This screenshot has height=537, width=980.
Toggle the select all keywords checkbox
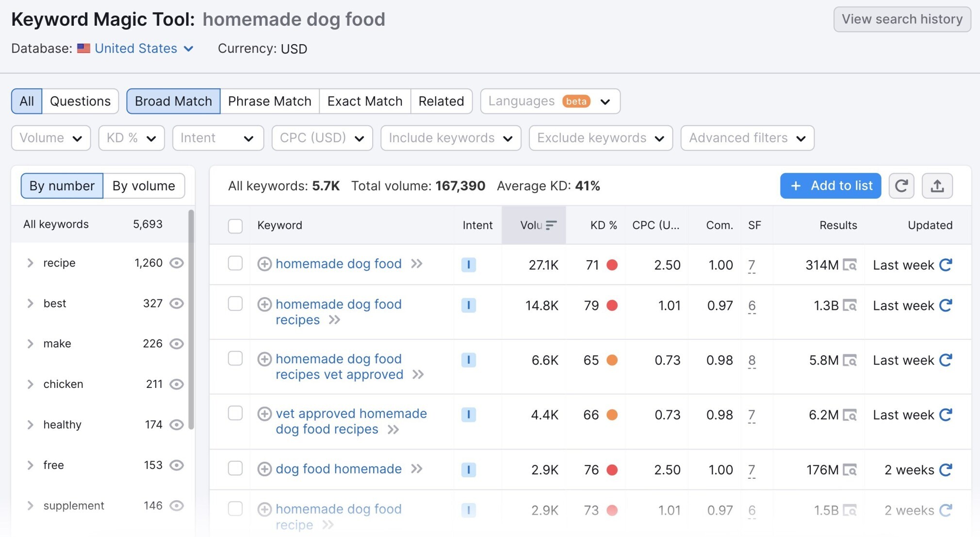(x=236, y=224)
